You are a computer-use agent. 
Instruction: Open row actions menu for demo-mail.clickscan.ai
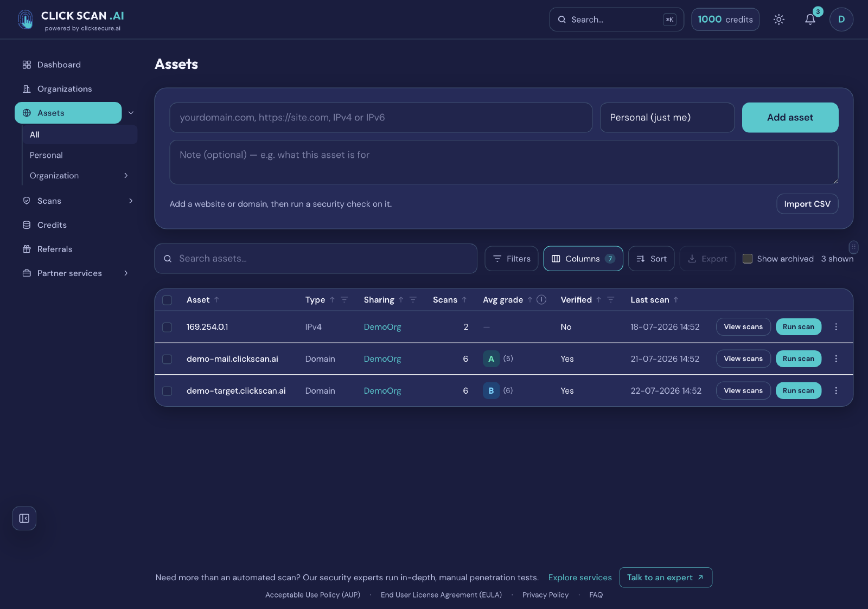coord(836,359)
